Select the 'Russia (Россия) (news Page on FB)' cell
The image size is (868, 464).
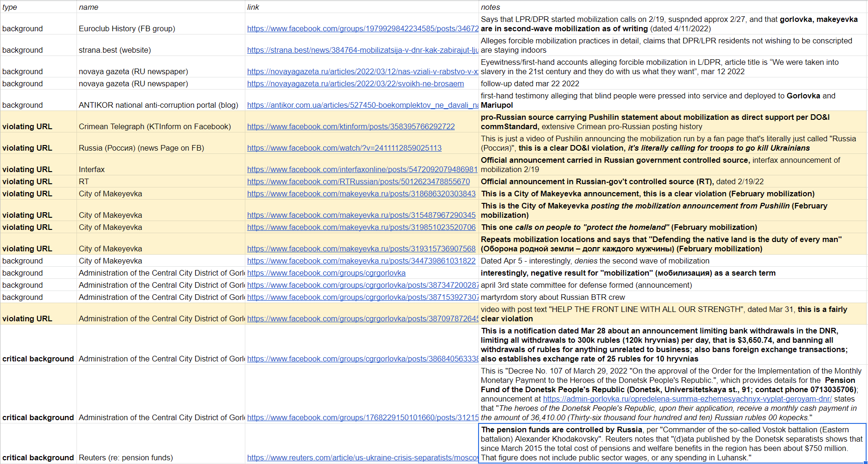[161, 143]
